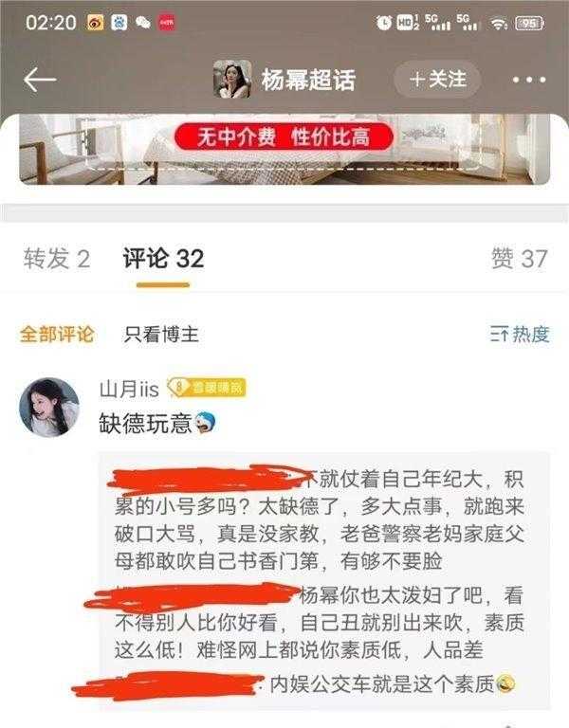Open the 无中介费 性价比高 ad banner
The height and width of the screenshot is (728, 569).
point(284,149)
